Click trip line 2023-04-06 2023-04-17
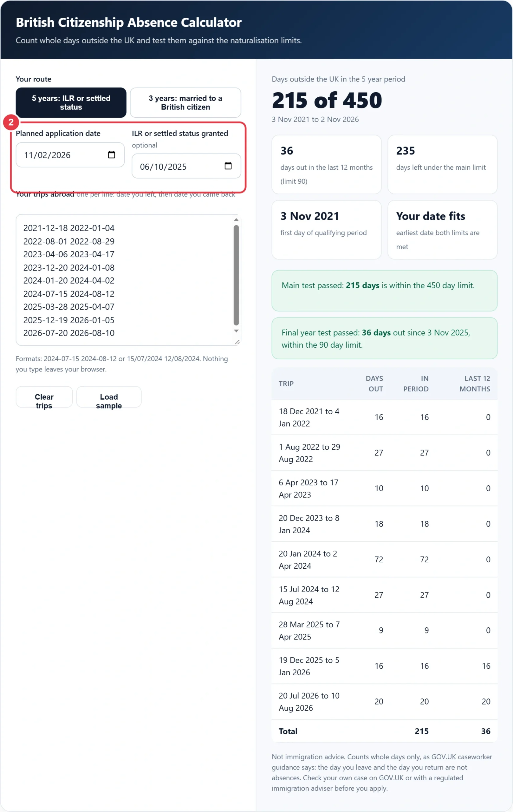The width and height of the screenshot is (513, 812). coord(69,254)
